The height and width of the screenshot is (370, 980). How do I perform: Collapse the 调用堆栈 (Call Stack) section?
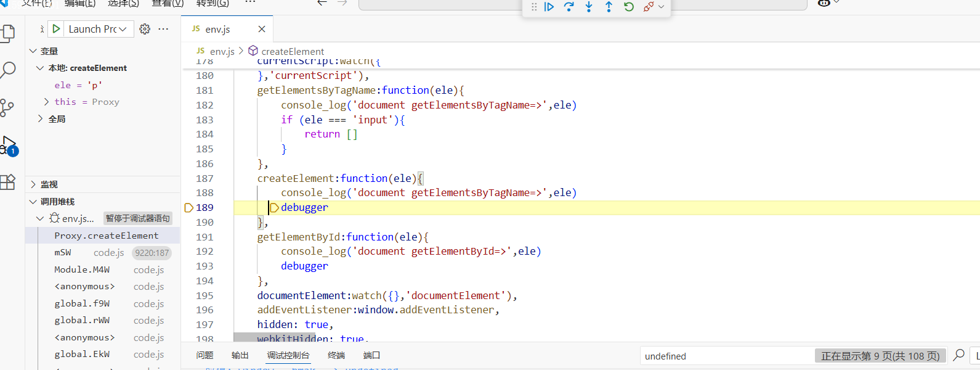point(33,202)
